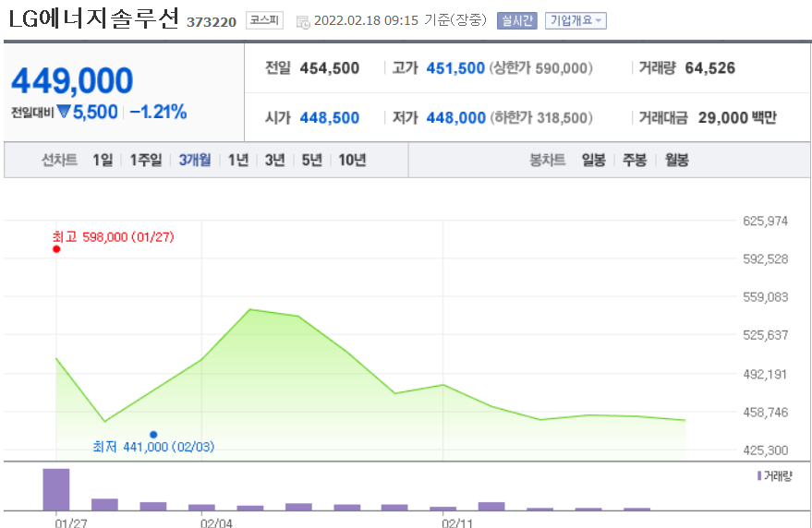The width and height of the screenshot is (812, 528).
Task: Select the 5년 line chart tab
Action: point(311,160)
